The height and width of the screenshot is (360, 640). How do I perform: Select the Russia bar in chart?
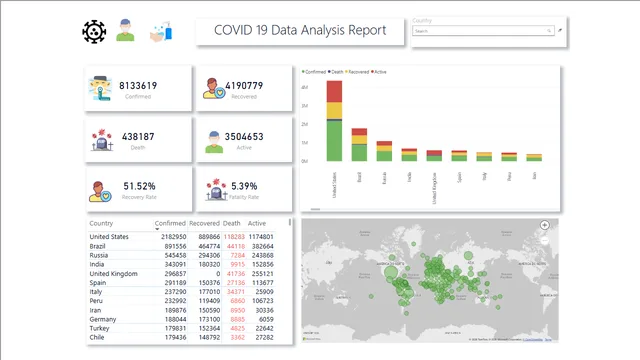[384, 151]
